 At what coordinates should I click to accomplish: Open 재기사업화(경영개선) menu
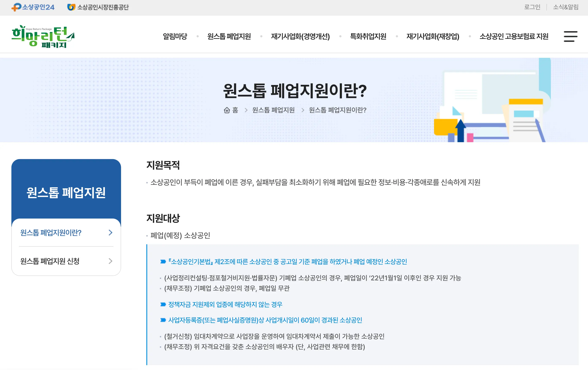tap(300, 36)
